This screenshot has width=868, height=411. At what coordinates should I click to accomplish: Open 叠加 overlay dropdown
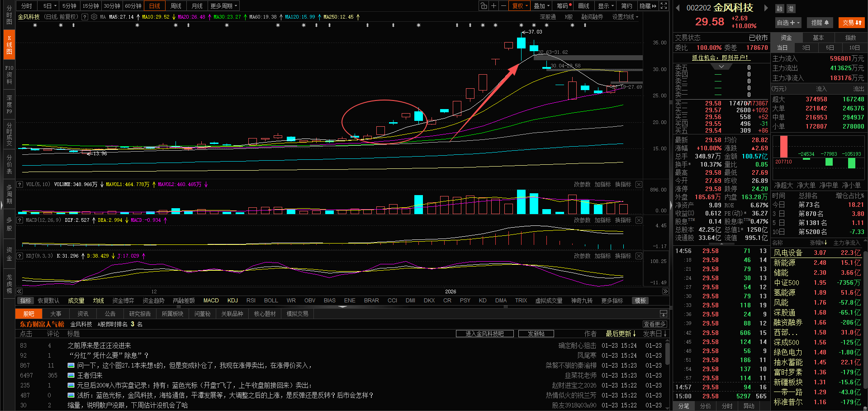point(541,6)
